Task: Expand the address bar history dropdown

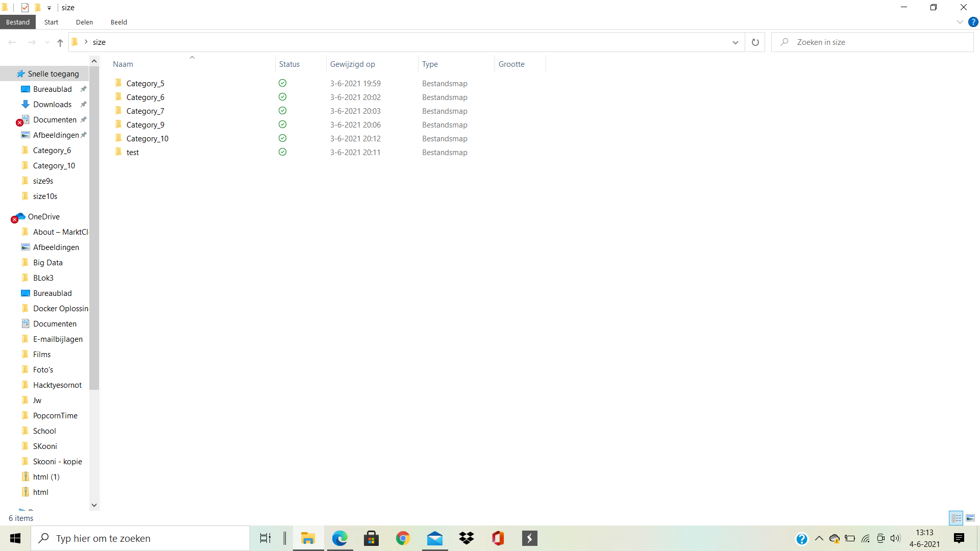Action: [735, 42]
